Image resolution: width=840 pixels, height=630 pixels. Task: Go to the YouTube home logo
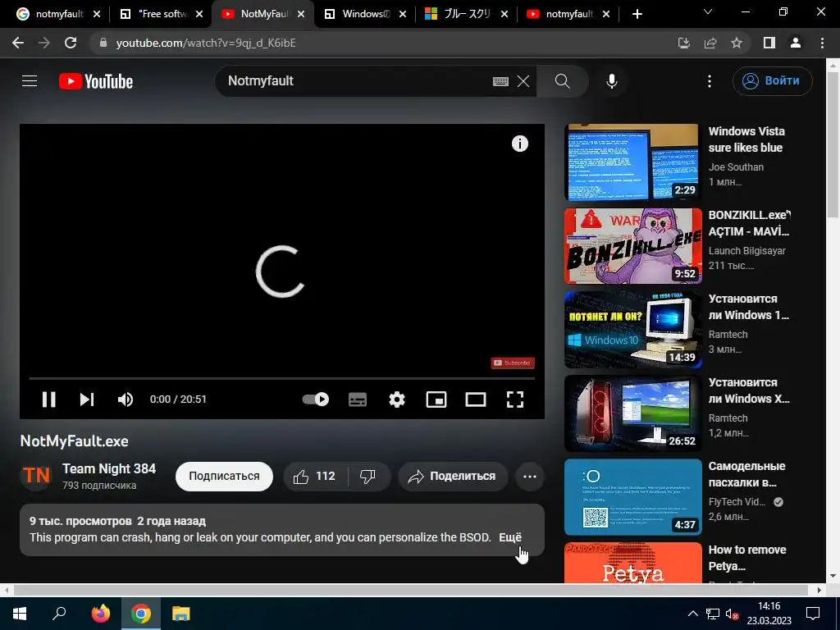point(96,81)
